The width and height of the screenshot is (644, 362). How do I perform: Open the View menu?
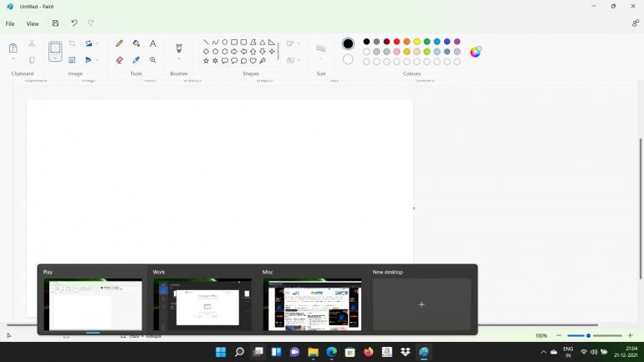33,23
